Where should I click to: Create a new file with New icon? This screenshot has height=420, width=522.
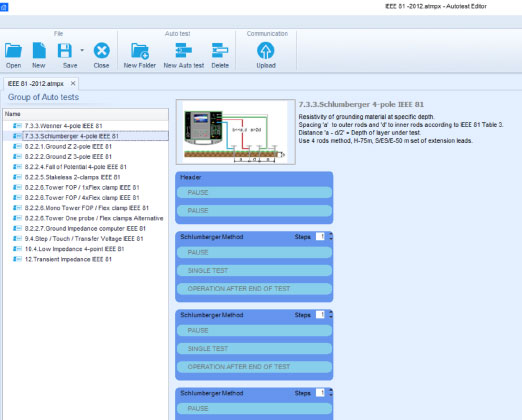(39, 51)
